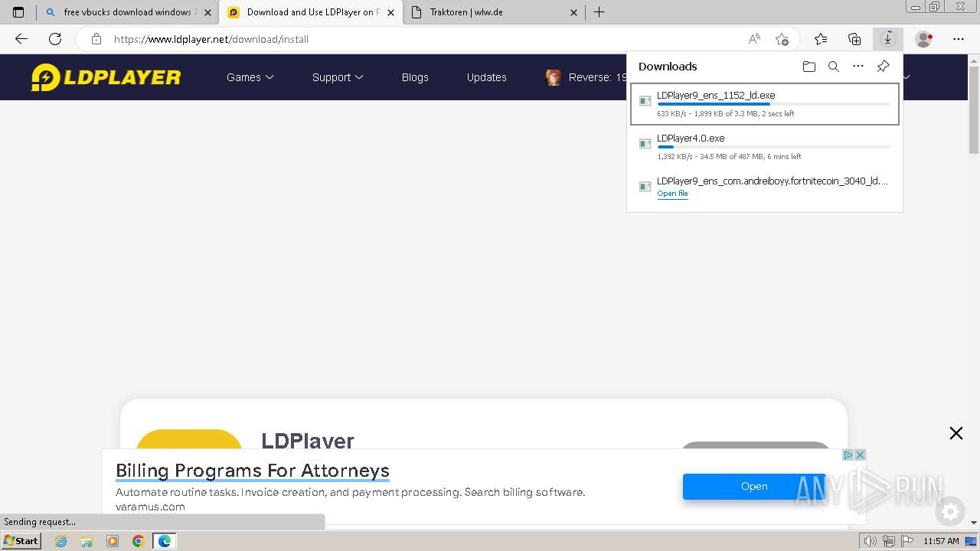Reload the LDPlayer page
980x551 pixels.
pos(55,39)
